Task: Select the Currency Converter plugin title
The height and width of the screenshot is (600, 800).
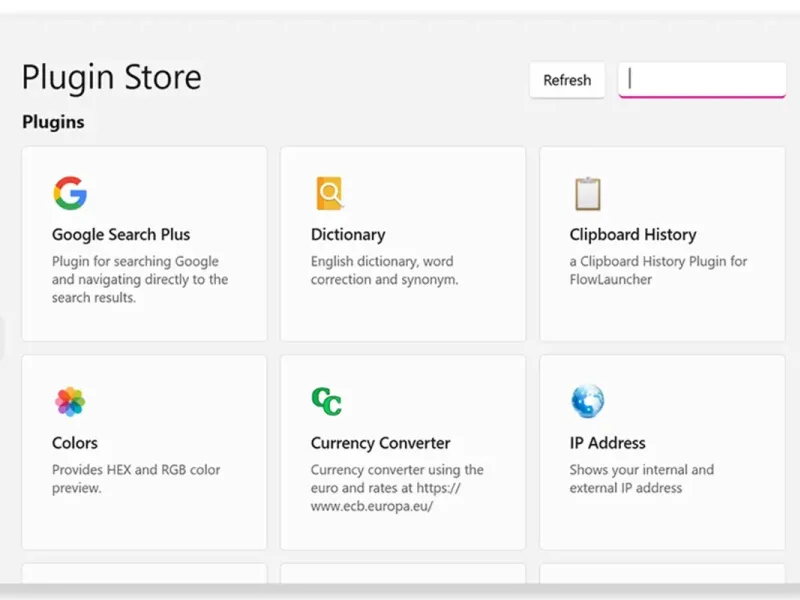Action: pyautogui.click(x=380, y=443)
